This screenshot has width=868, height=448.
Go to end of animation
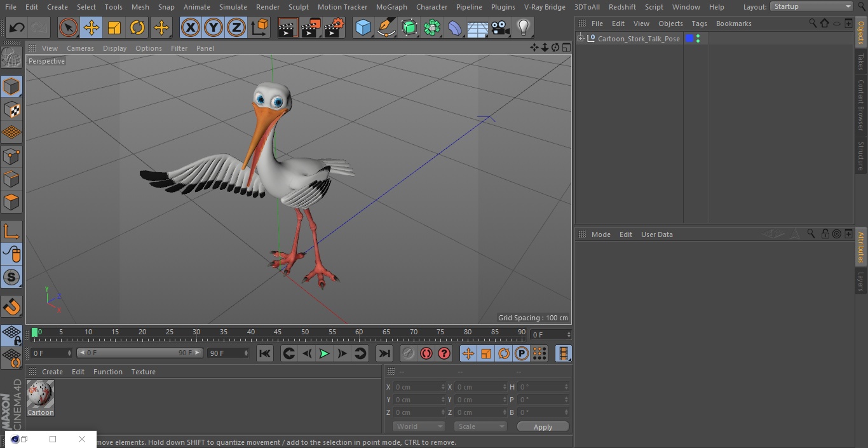click(384, 353)
